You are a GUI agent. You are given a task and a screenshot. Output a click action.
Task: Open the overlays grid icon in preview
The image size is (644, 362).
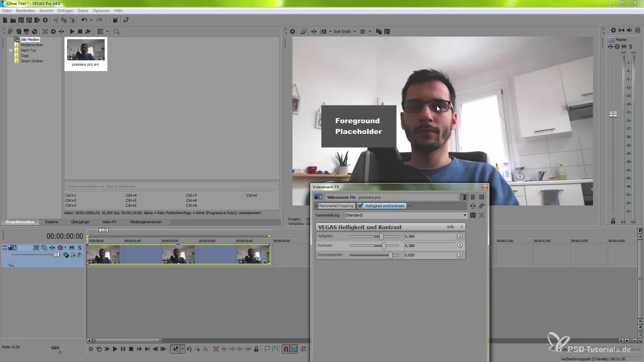click(x=363, y=32)
